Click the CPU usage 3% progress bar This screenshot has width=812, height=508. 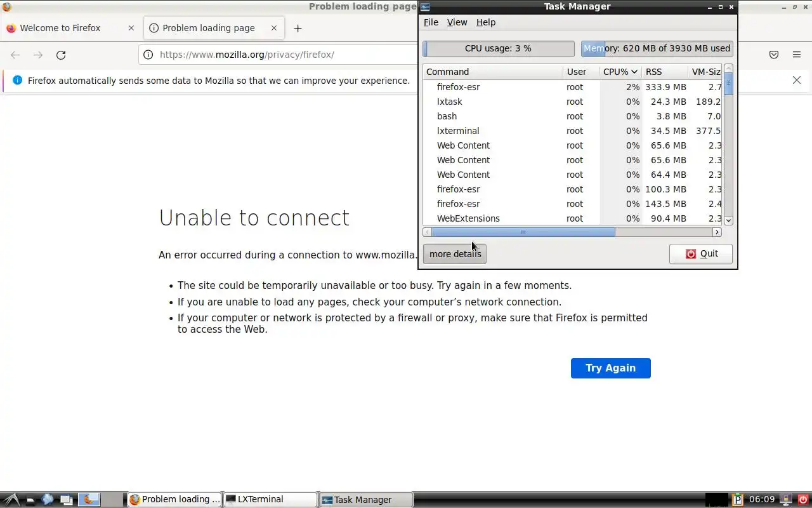click(499, 48)
